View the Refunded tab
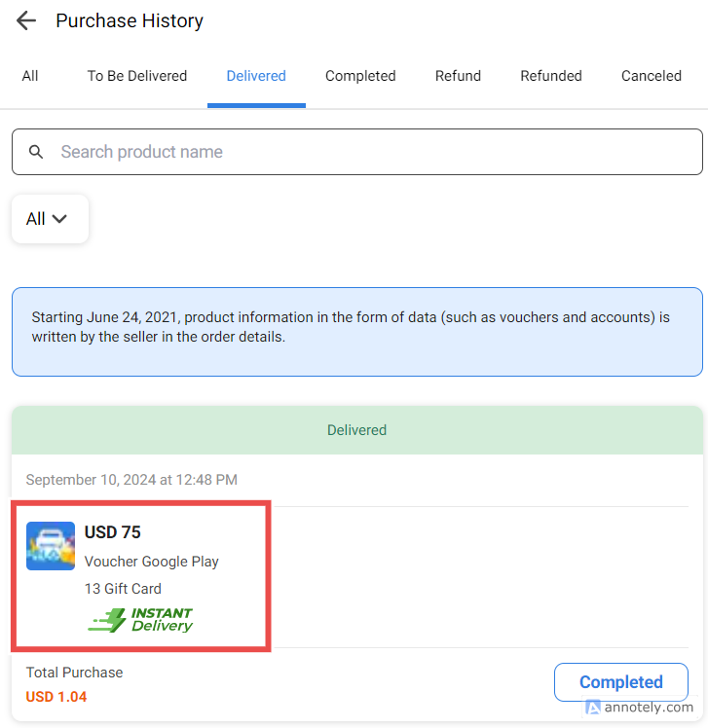 pyautogui.click(x=551, y=76)
